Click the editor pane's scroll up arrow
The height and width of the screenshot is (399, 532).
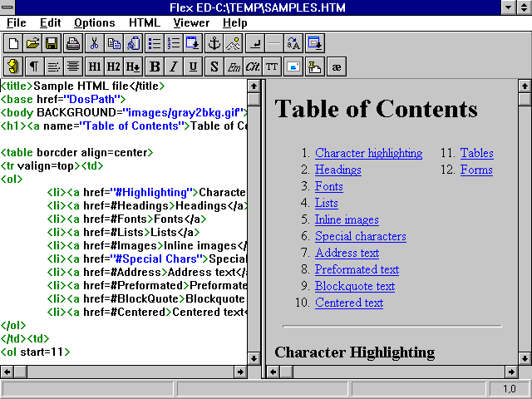pos(254,86)
